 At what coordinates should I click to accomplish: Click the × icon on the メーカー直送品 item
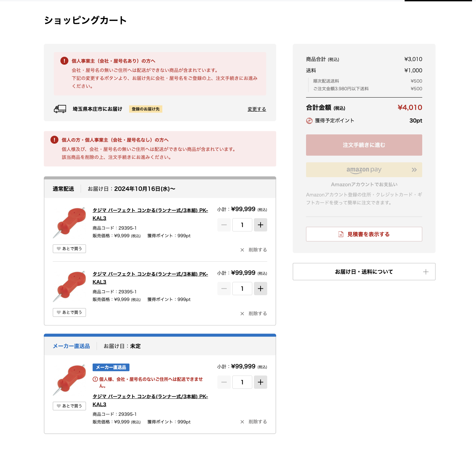[242, 422]
